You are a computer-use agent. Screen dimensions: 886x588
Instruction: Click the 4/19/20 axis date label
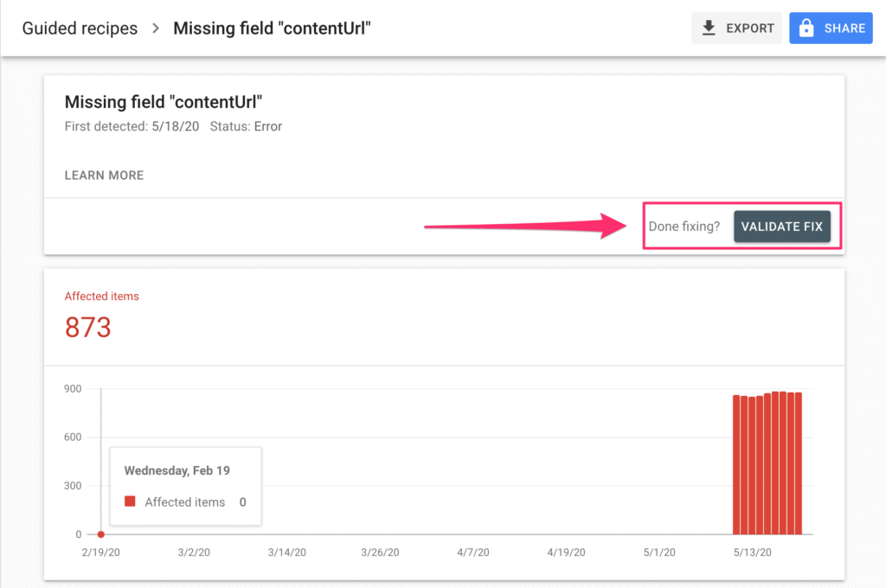566,553
